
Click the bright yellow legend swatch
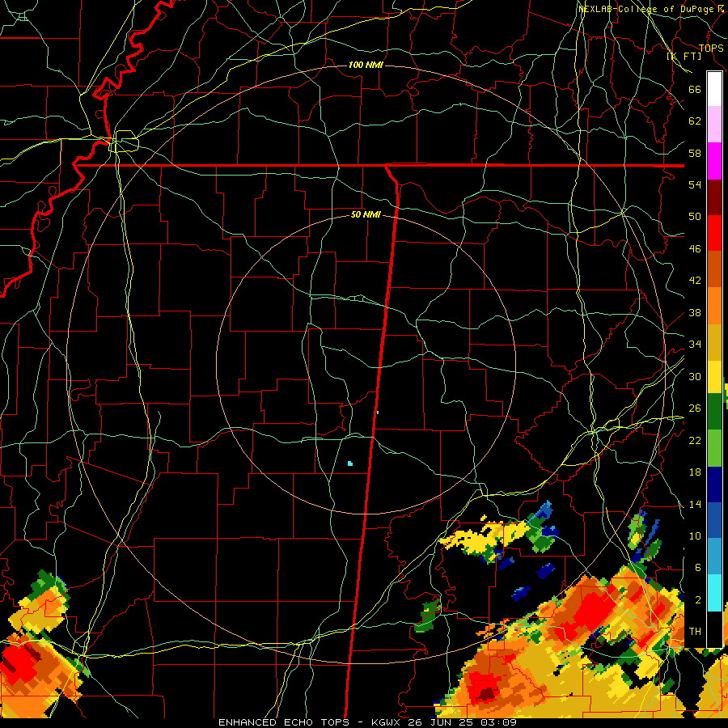714,377
